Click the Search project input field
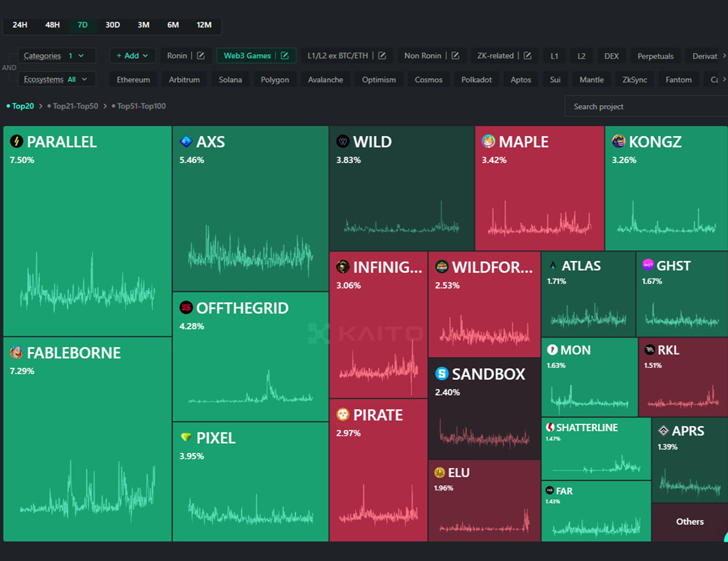The image size is (728, 561). 646,106
